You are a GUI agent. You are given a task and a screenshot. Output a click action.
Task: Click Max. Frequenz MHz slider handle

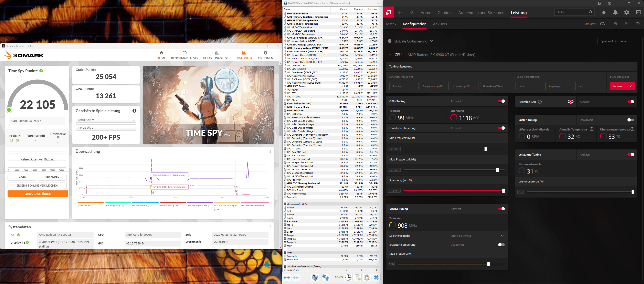pyautogui.click(x=497, y=170)
